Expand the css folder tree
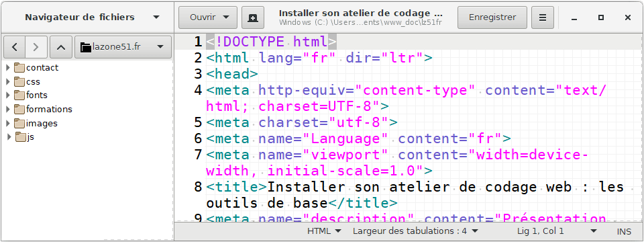The image size is (644, 242). [8, 81]
